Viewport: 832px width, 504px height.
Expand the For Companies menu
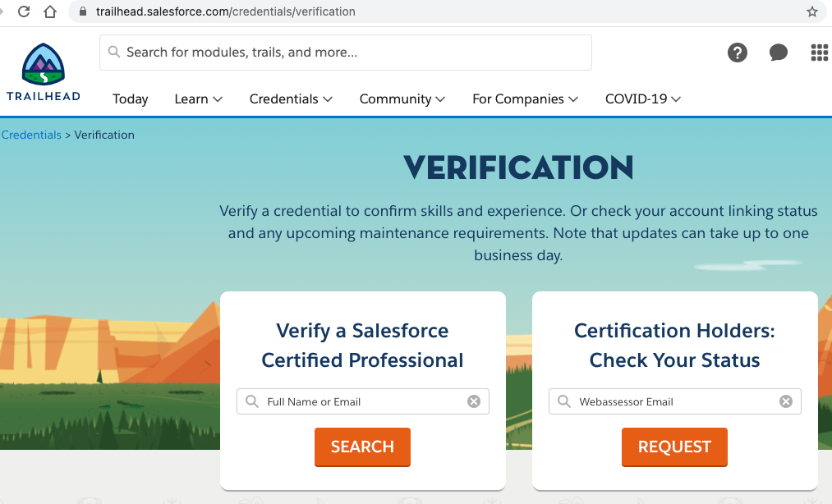[x=525, y=99]
